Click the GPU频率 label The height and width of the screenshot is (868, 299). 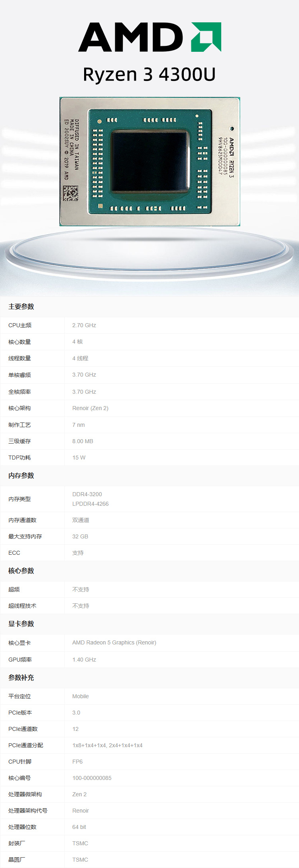click(20, 660)
